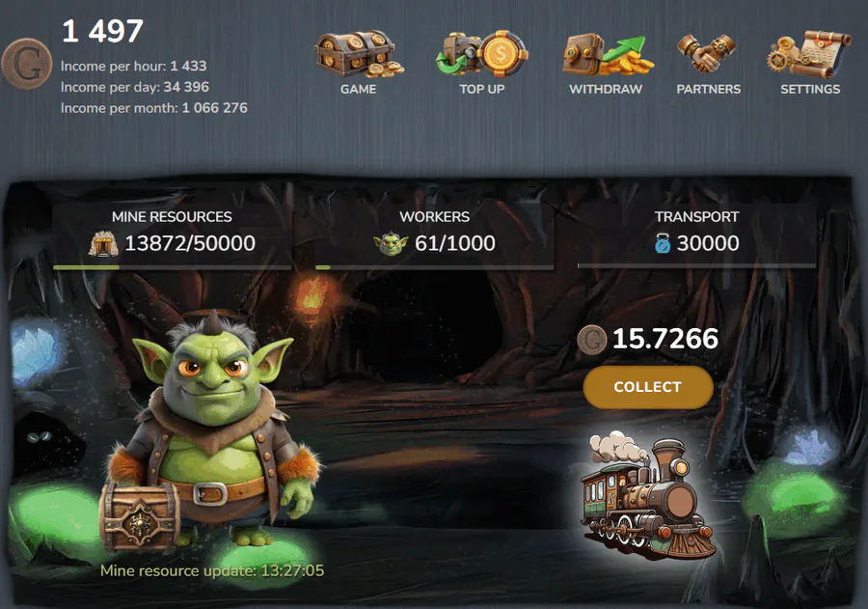Collect the 15.7266 coins with COLLECT button
This screenshot has width=868, height=609.
pyautogui.click(x=648, y=387)
